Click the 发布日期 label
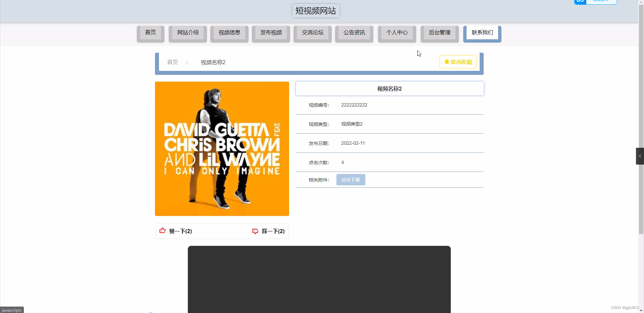 pos(319,143)
